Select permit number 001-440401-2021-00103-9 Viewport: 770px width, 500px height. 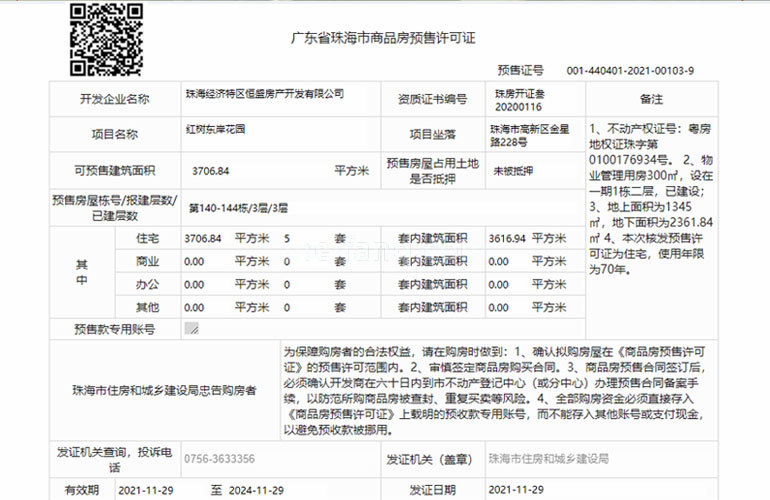(x=630, y=71)
